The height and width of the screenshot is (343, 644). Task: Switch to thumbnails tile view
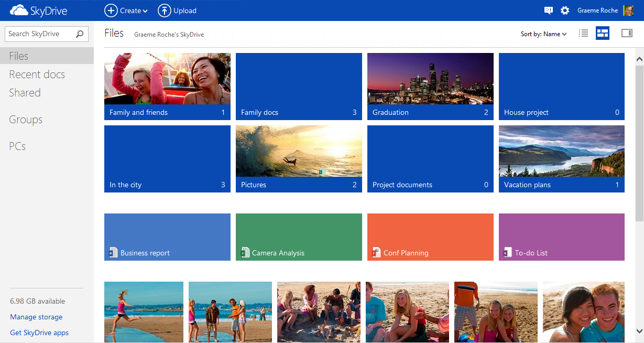(603, 34)
